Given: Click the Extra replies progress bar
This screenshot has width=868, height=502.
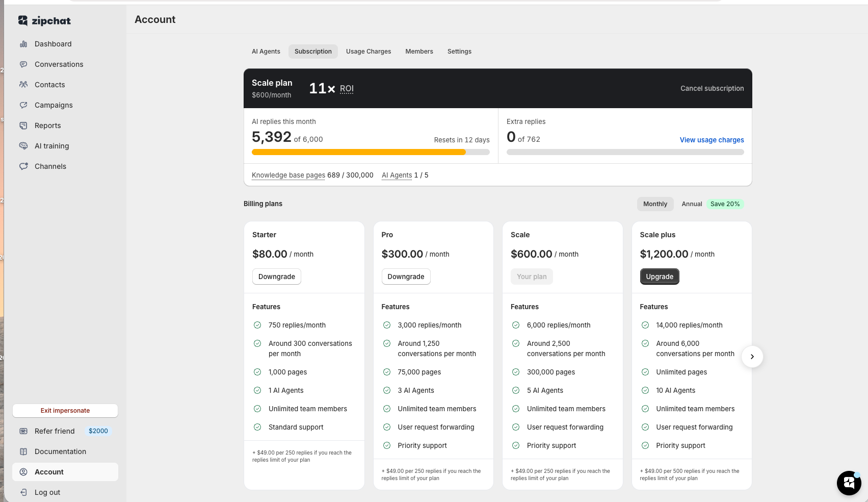Looking at the screenshot, I should point(625,152).
